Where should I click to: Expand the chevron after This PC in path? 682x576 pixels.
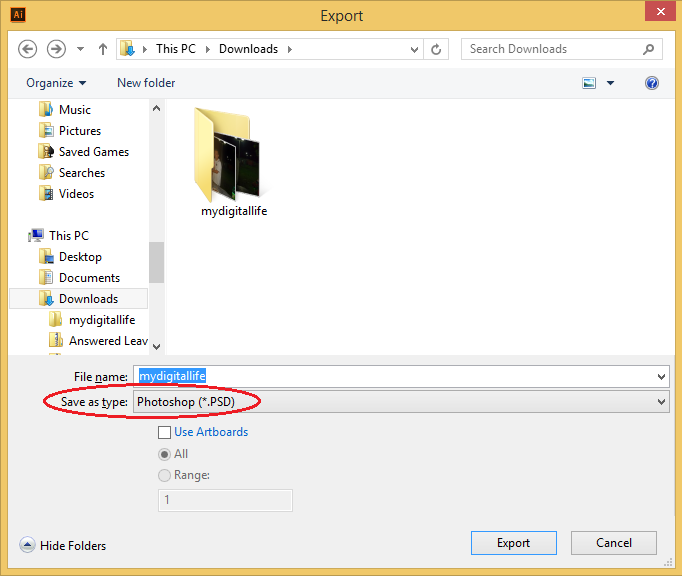[x=208, y=49]
